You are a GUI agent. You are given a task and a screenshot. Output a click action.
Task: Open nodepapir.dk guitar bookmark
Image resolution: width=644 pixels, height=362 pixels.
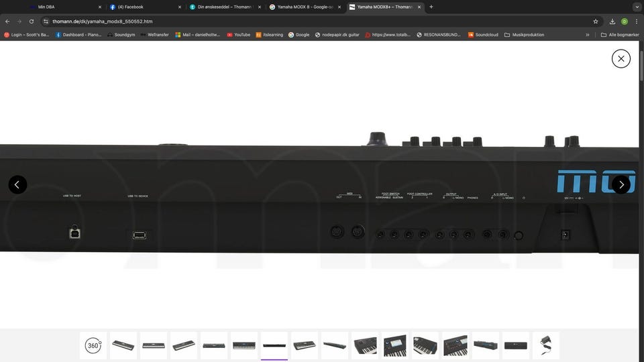pyautogui.click(x=337, y=35)
